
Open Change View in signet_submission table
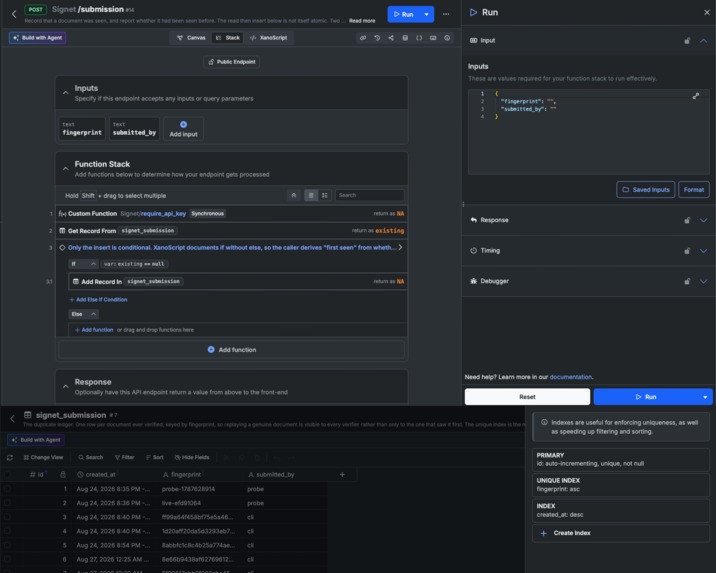(x=43, y=457)
